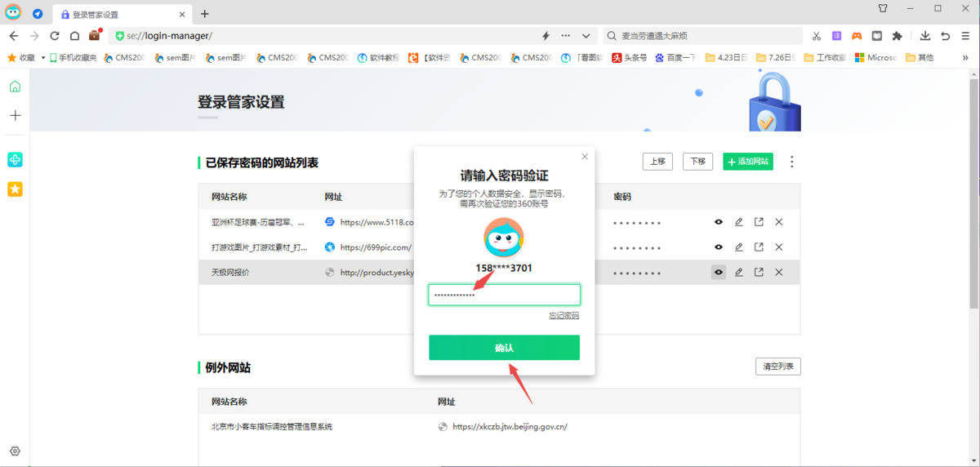Screen dimensions: 980x467
Task: Click the https://xkczb.jtw.beijing.gov.cn/ URL
Action: point(510,427)
